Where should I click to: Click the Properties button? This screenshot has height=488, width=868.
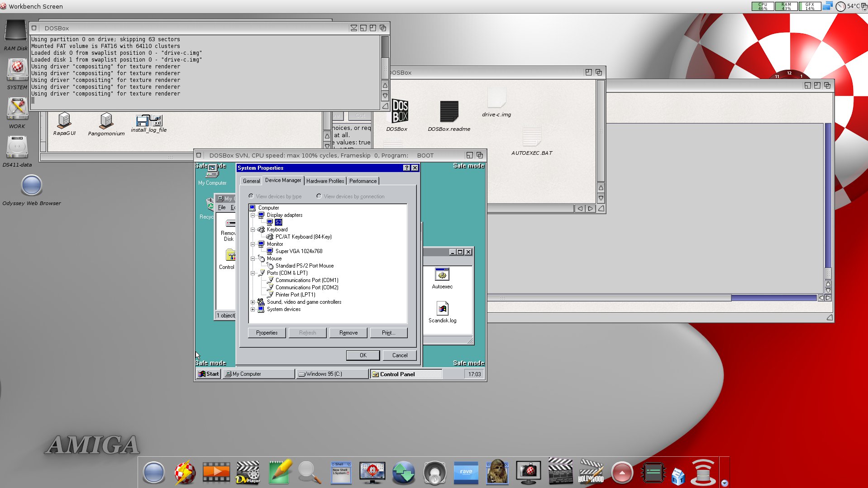pos(267,333)
